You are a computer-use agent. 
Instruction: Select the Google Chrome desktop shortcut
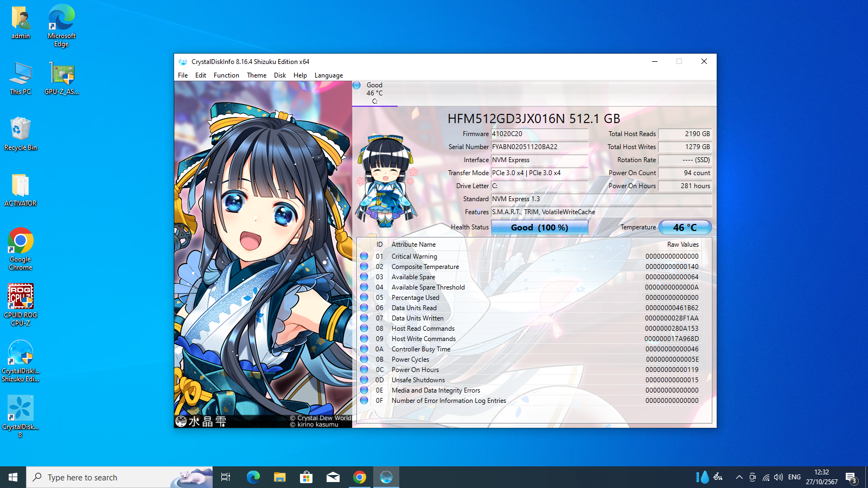(21, 249)
